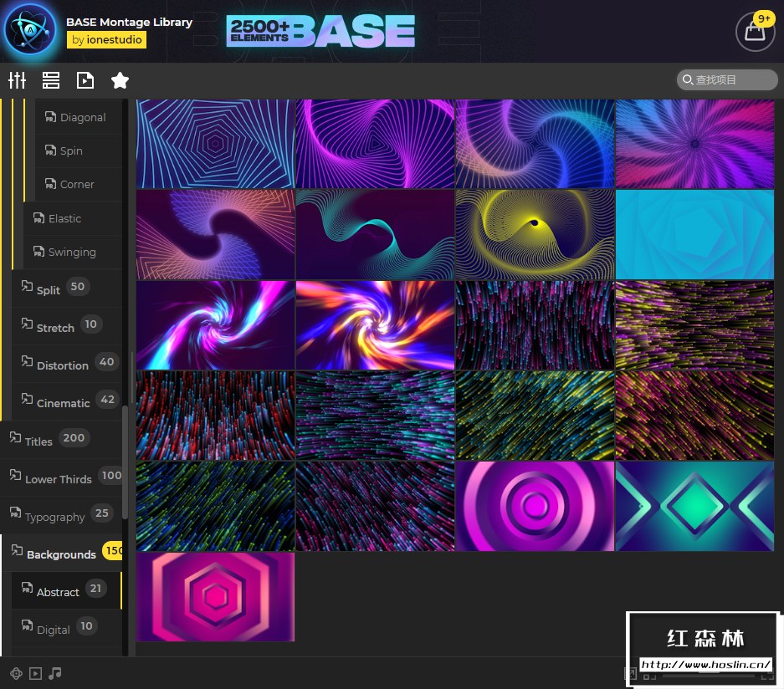Collapse the Backgrounds category
Viewport: 784px width, 689px height.
coord(62,553)
